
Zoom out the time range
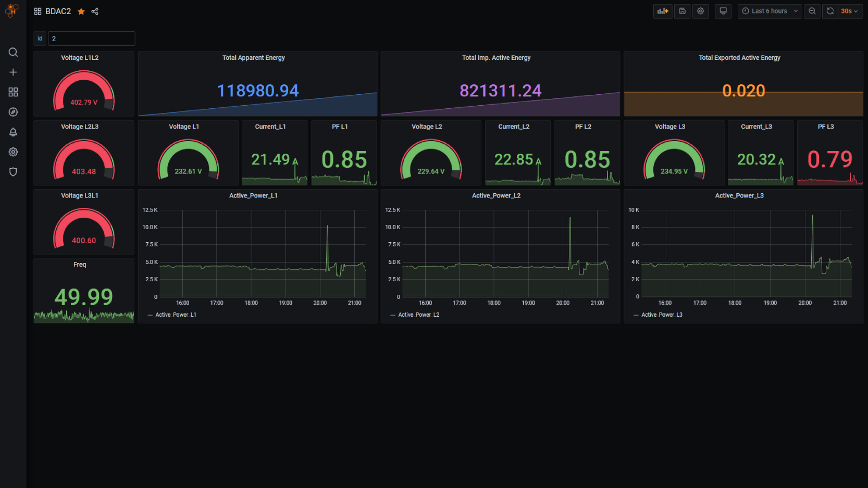(812, 11)
